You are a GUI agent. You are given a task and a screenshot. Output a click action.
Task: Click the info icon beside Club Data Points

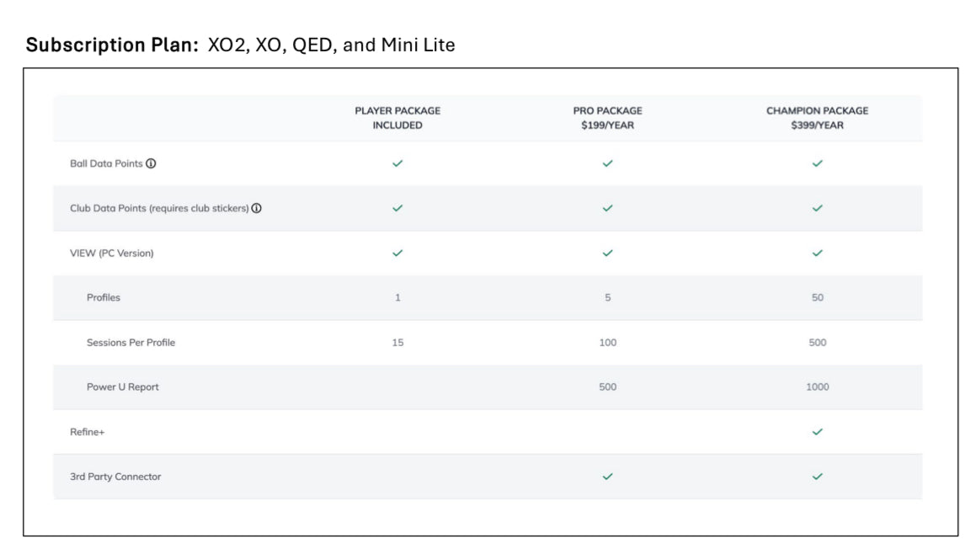[257, 209]
